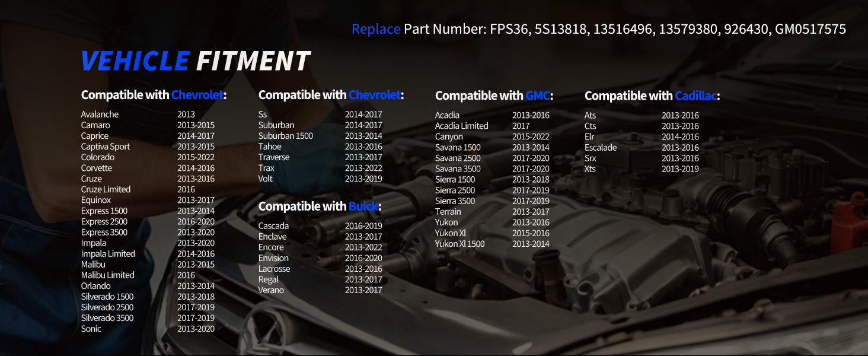Select Express 2500 entry

(104, 221)
